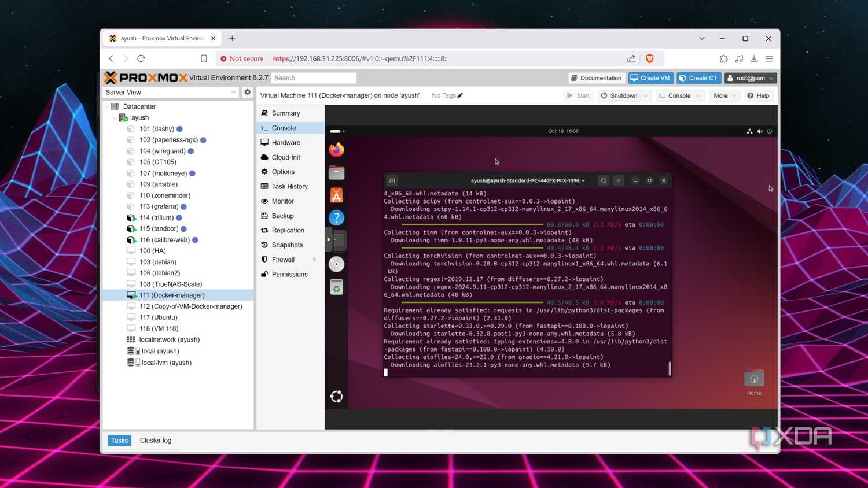Edit VM tags with the pencil icon
This screenshot has width=868, height=488.
point(460,95)
